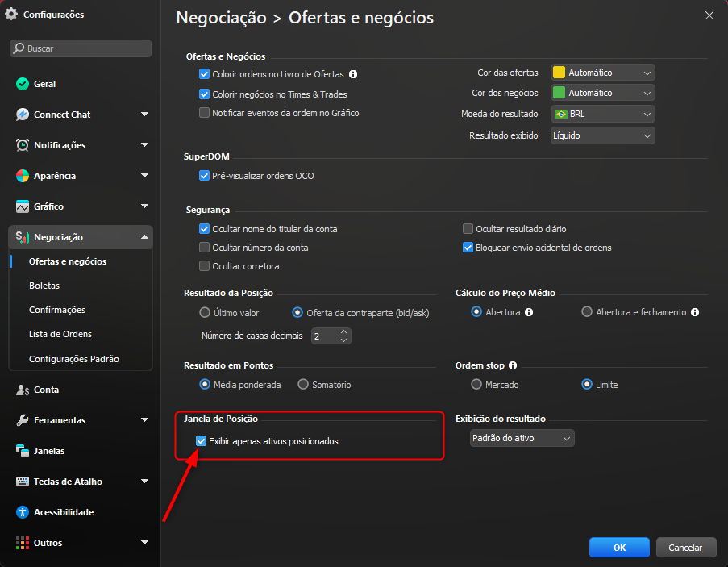This screenshot has width=728, height=567.
Task: Click the Negociação dollar candlestick icon
Action: point(23,237)
